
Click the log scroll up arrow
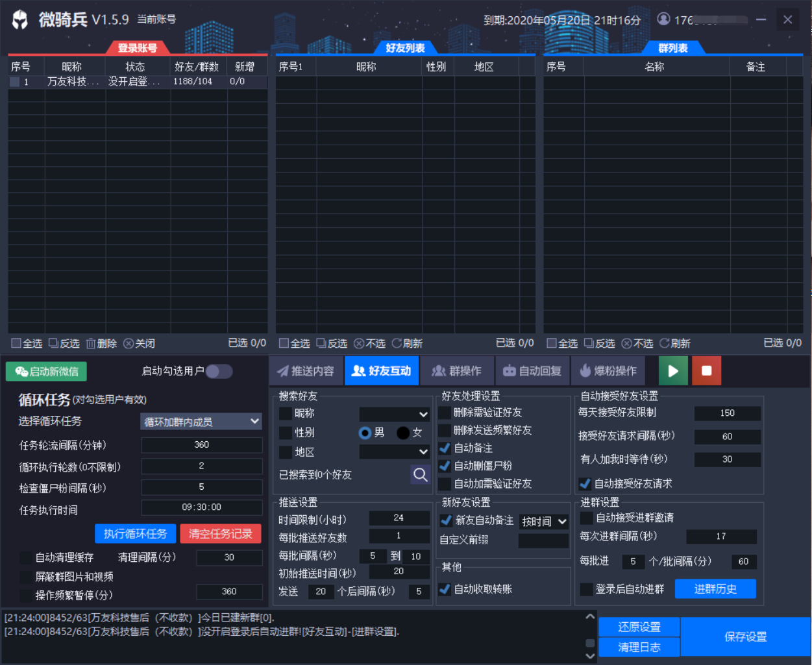coord(589,617)
